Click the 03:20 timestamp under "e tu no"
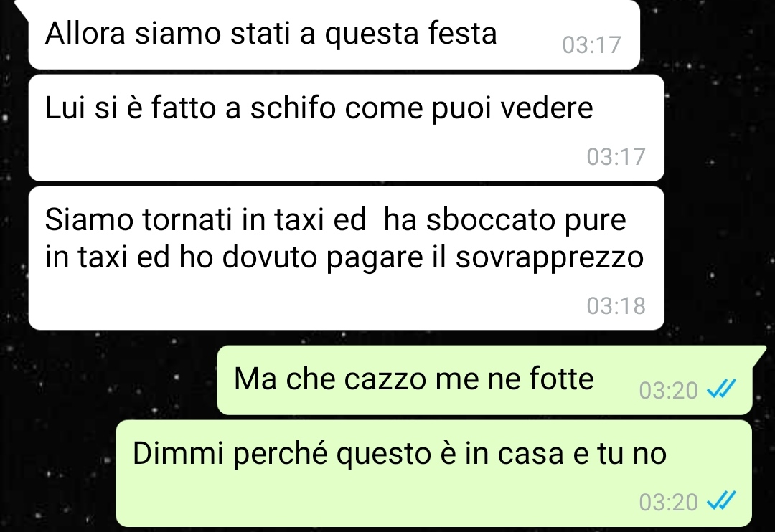The image size is (775, 532). tap(668, 503)
